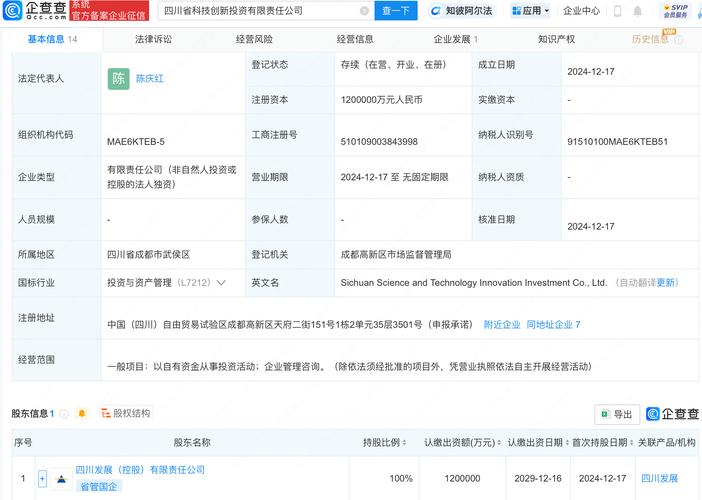Viewport: 702px width, 500px height.
Task: Switch to the 知识产权 tab
Action: (x=556, y=39)
